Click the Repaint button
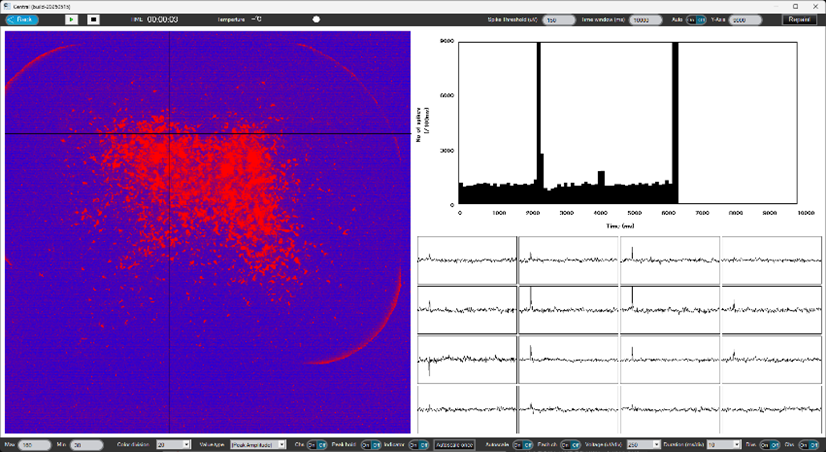The height and width of the screenshot is (452, 826). [797, 19]
